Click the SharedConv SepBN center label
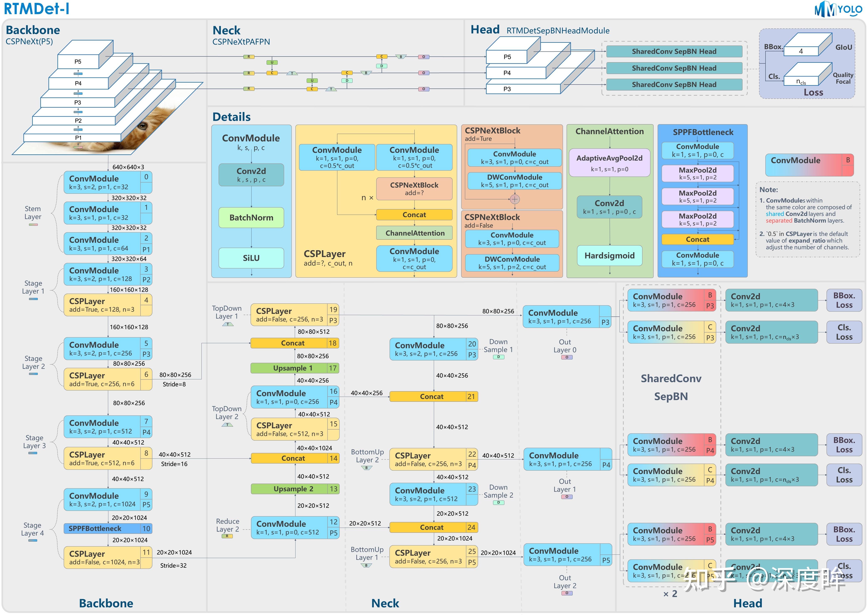 click(x=671, y=387)
